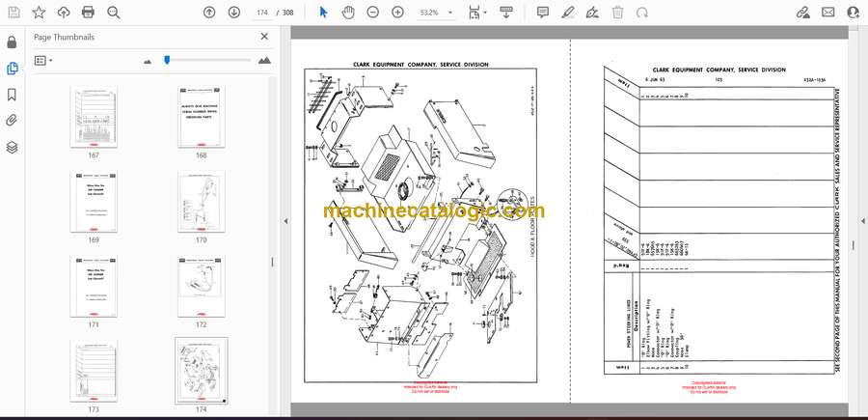This screenshot has height=420, width=868.
Task: Click the cloud upload icon
Action: coord(64,13)
